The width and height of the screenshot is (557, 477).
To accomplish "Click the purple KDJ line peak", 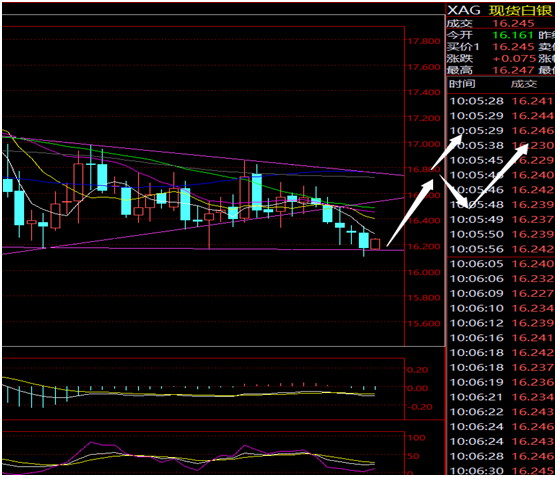I will point(91,442).
